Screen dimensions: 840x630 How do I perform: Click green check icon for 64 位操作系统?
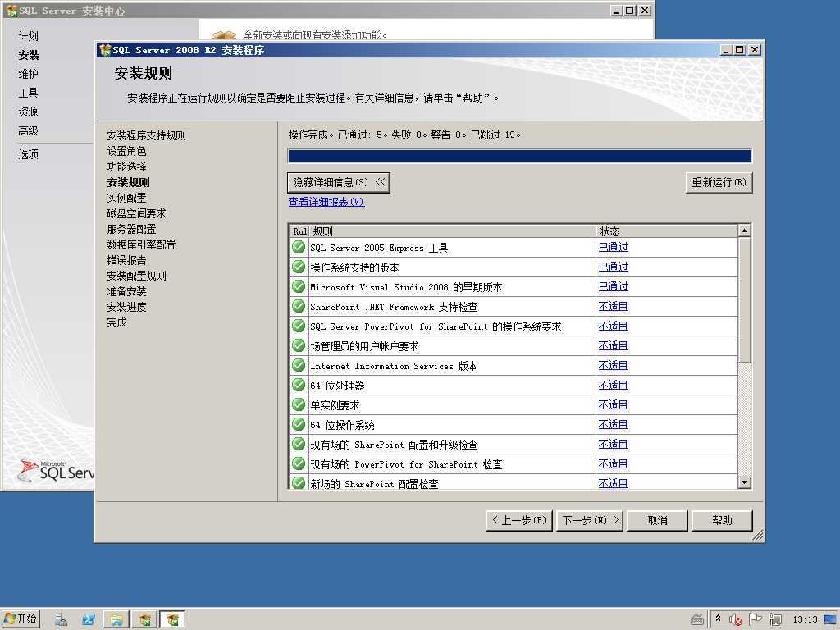click(299, 424)
